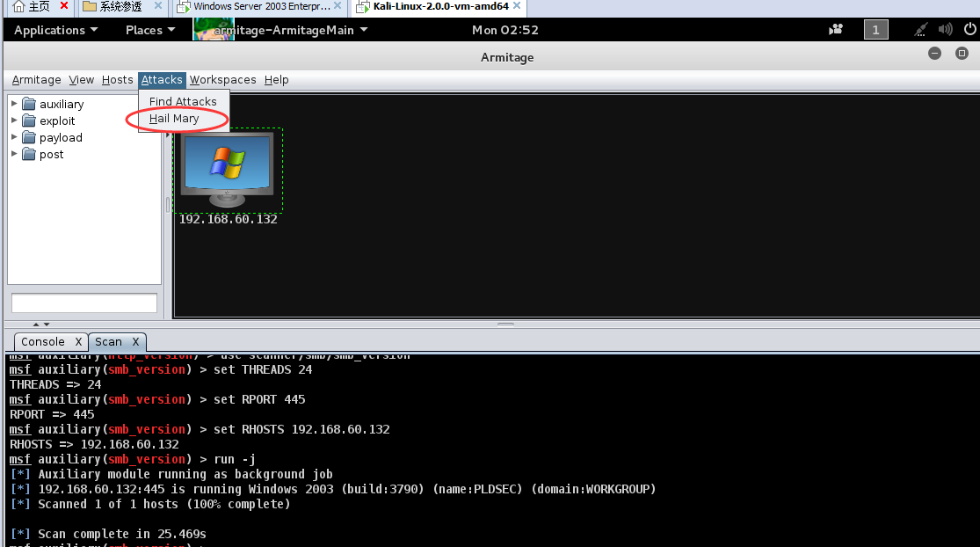Click the workspace 1 indicator

click(875, 30)
